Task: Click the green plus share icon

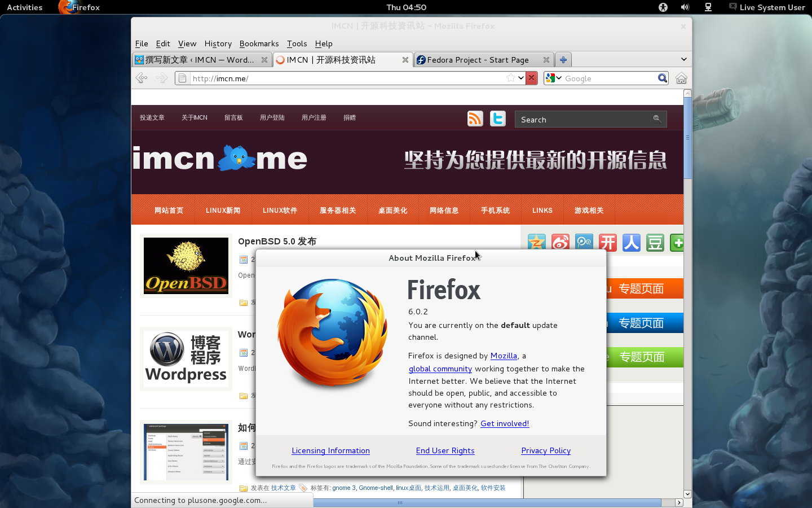Action: pos(677,243)
